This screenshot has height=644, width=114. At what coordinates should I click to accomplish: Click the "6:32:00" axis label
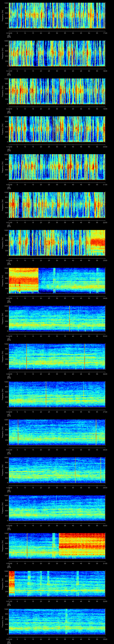(x=9, y=639)
